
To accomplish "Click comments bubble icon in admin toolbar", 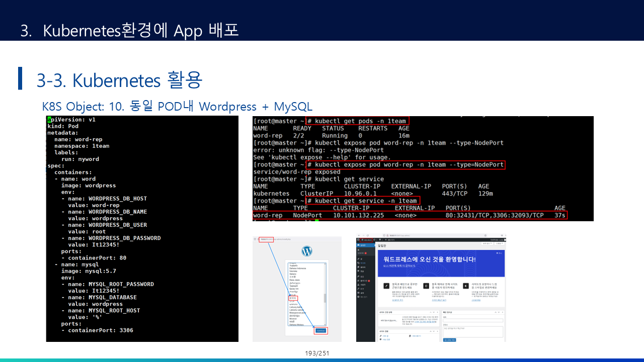I will (x=379, y=240).
